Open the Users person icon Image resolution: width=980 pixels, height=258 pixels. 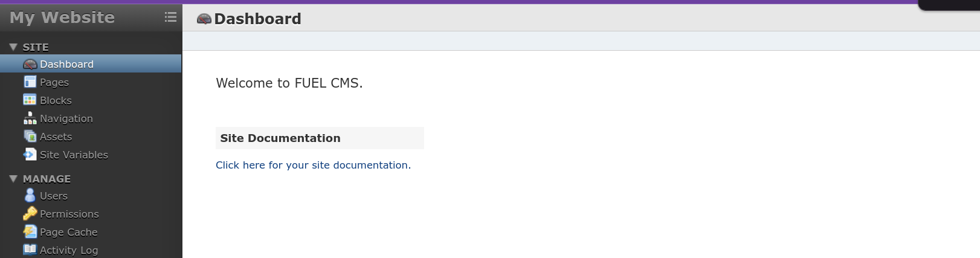click(30, 195)
